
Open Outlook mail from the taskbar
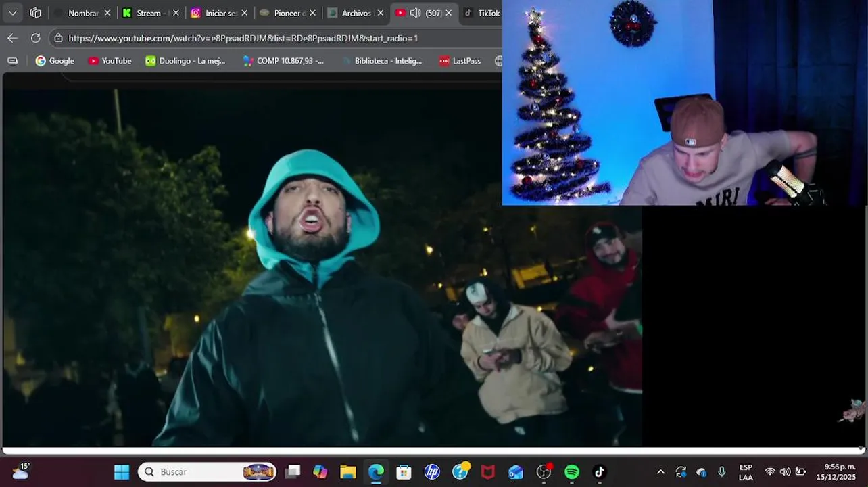tap(516, 471)
